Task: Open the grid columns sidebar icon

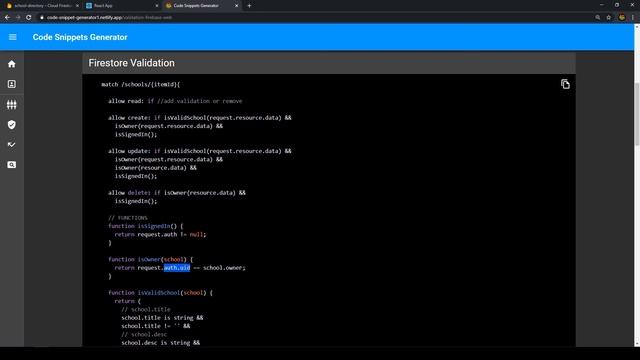Action: [11, 104]
